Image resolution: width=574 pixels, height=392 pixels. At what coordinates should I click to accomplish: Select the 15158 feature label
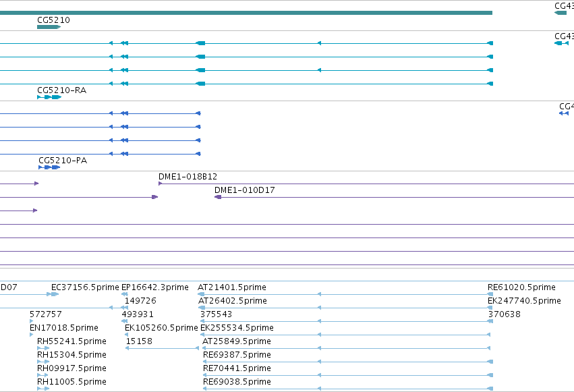(x=139, y=341)
